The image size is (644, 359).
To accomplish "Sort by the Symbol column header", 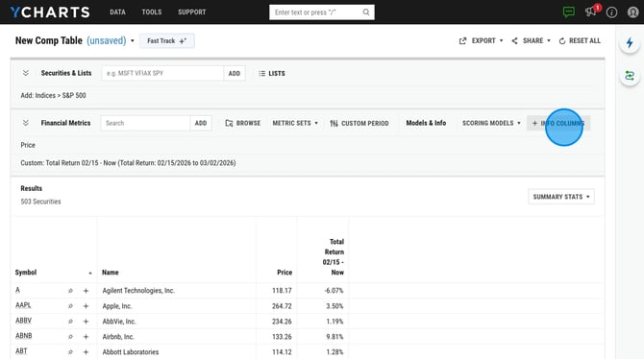I will [26, 273].
